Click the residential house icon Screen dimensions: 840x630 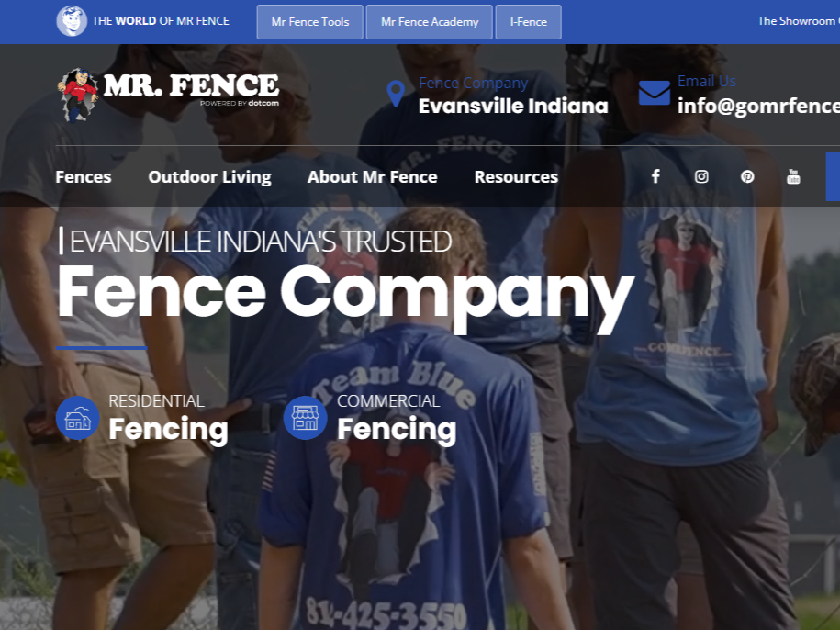click(78, 418)
